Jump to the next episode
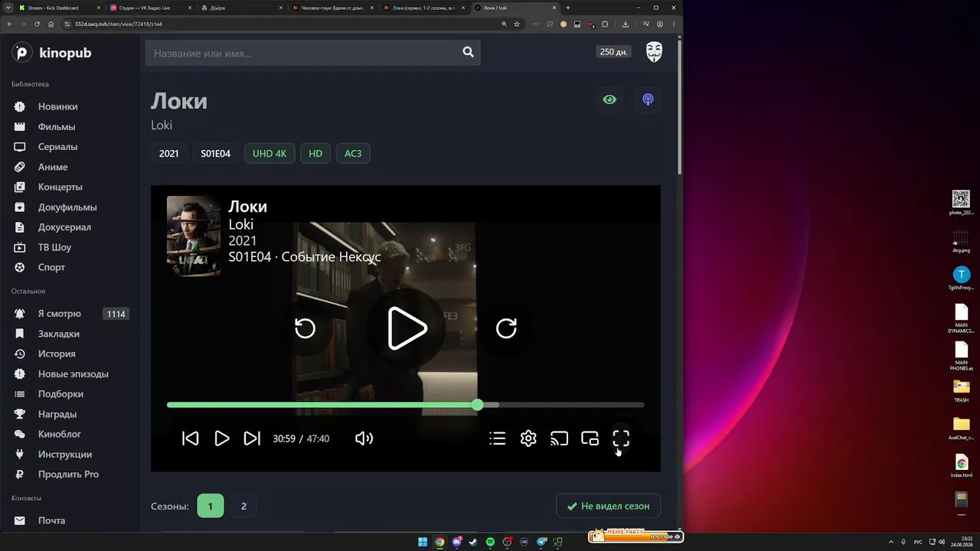Image resolution: width=980 pixels, height=551 pixels. tap(252, 439)
